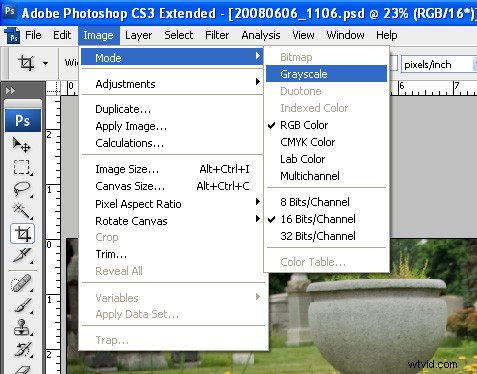
Task: Click the Photoshop document icon beside File
Action: click(12, 35)
